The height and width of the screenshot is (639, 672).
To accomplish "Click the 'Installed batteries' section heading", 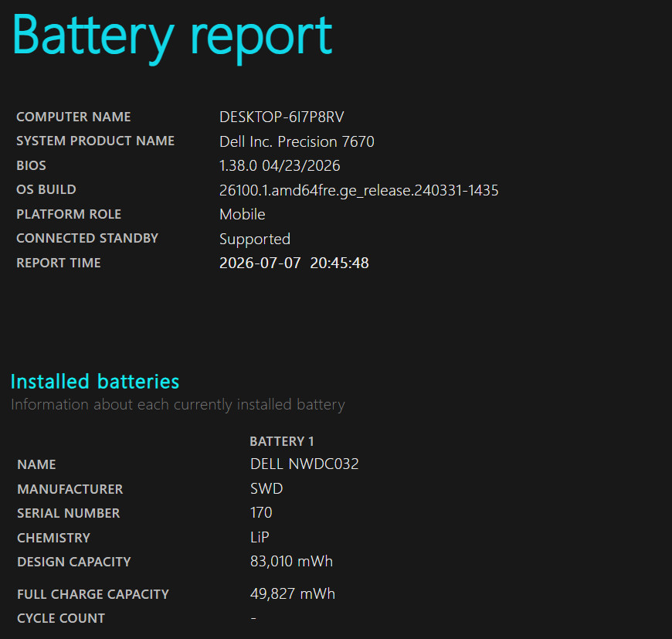I will (95, 382).
